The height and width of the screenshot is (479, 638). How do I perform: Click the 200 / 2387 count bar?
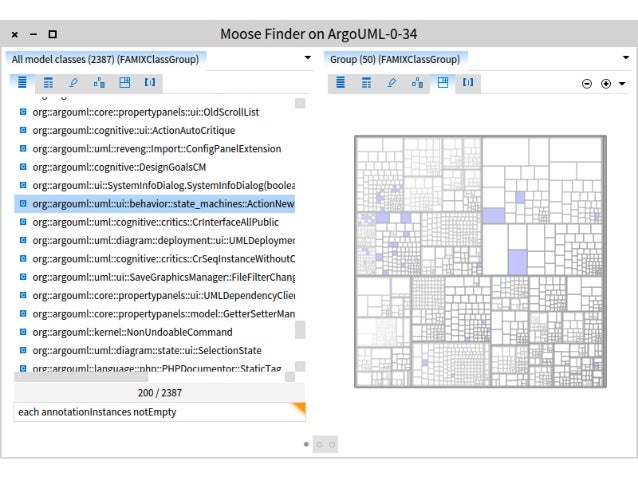click(160, 393)
